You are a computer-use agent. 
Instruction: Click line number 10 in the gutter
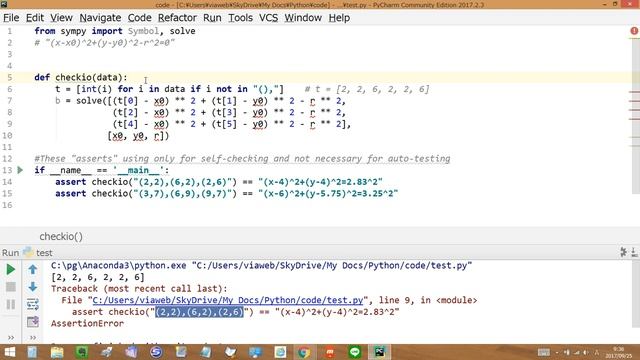click(7, 136)
